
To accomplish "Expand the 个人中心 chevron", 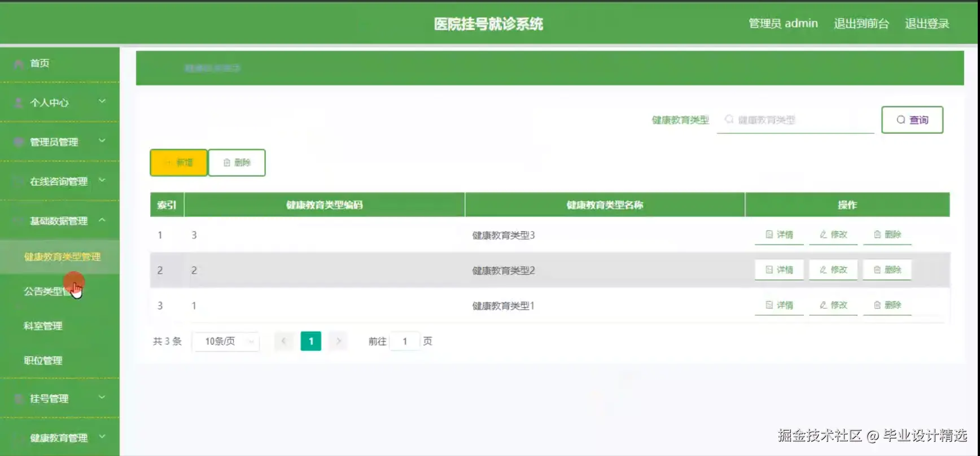I will pos(102,101).
